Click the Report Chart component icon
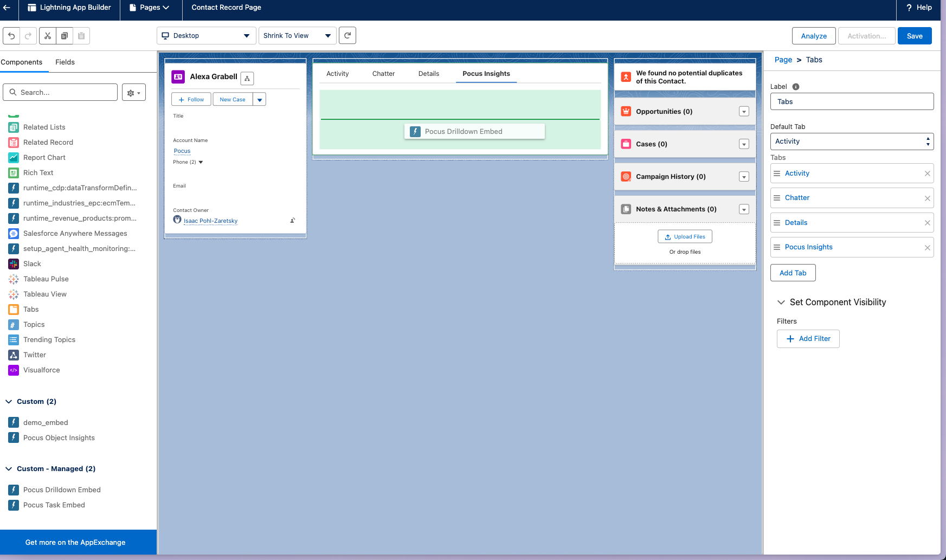The width and height of the screenshot is (946, 560). point(14,158)
